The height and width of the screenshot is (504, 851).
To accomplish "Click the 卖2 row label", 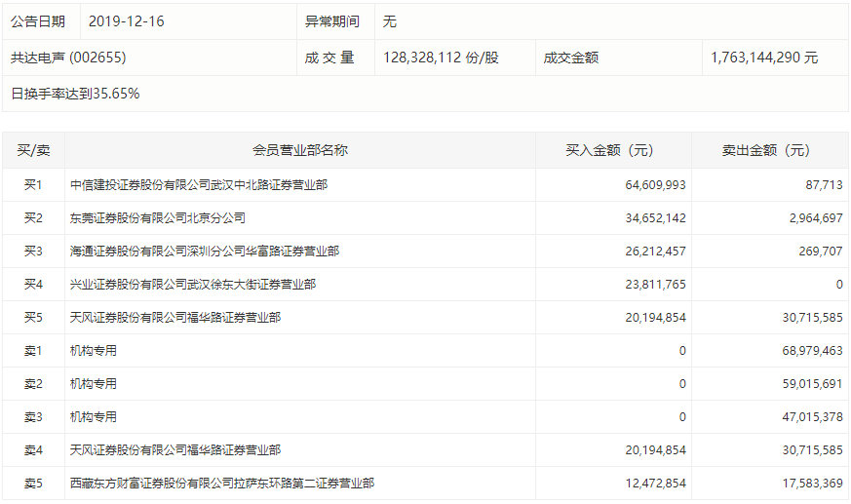I will coord(33,384).
